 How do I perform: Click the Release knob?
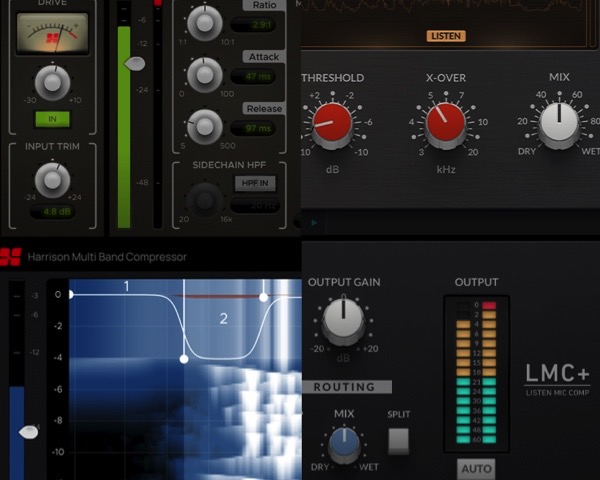205,126
